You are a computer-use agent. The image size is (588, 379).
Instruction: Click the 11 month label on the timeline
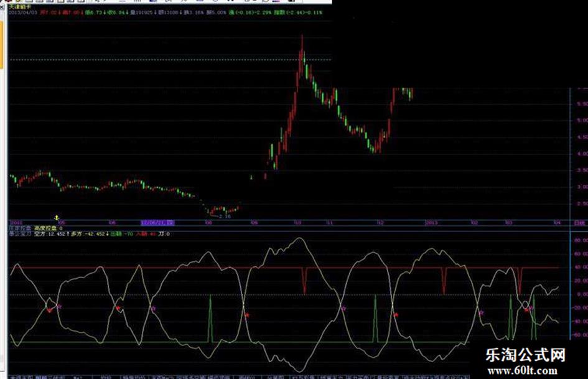click(x=329, y=223)
